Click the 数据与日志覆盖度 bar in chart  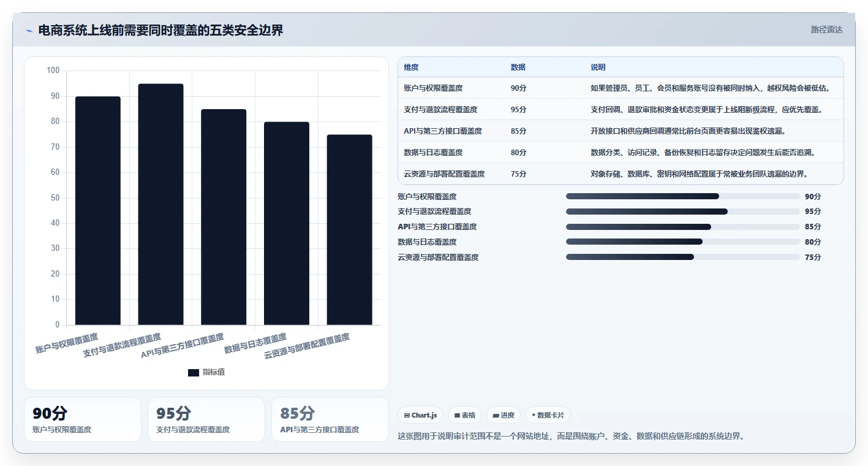tap(287, 223)
